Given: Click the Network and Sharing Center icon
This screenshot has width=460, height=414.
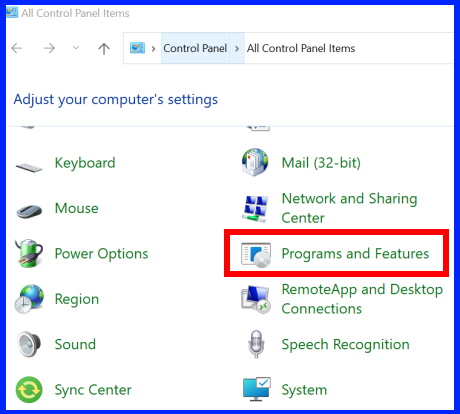Looking at the screenshot, I should (x=255, y=208).
